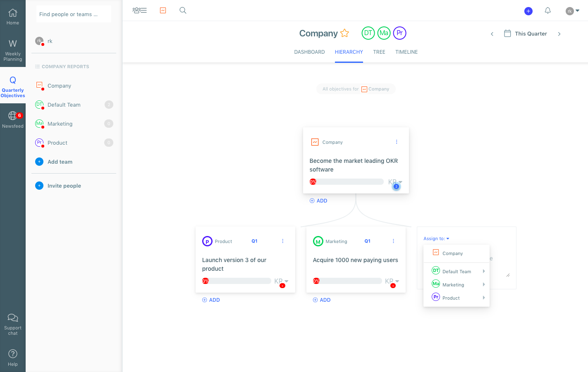Click the All objectives for Company pill

coord(356,89)
